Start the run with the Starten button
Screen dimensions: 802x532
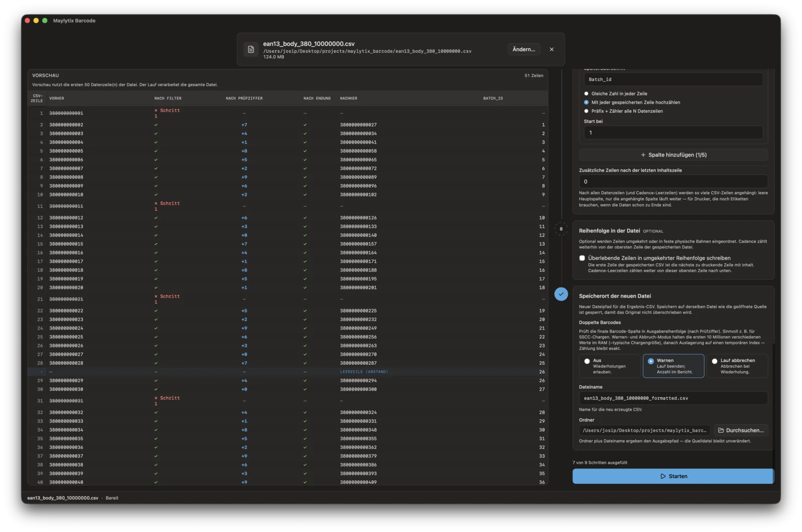coord(673,476)
